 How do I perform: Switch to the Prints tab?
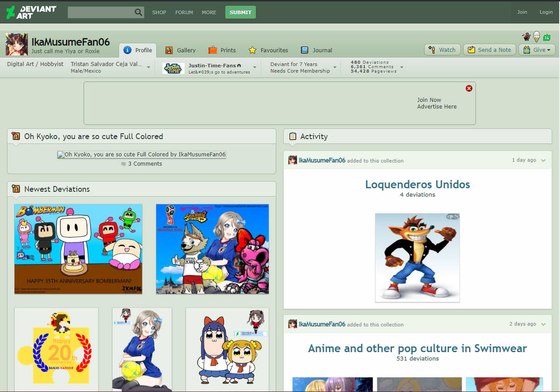(222, 50)
